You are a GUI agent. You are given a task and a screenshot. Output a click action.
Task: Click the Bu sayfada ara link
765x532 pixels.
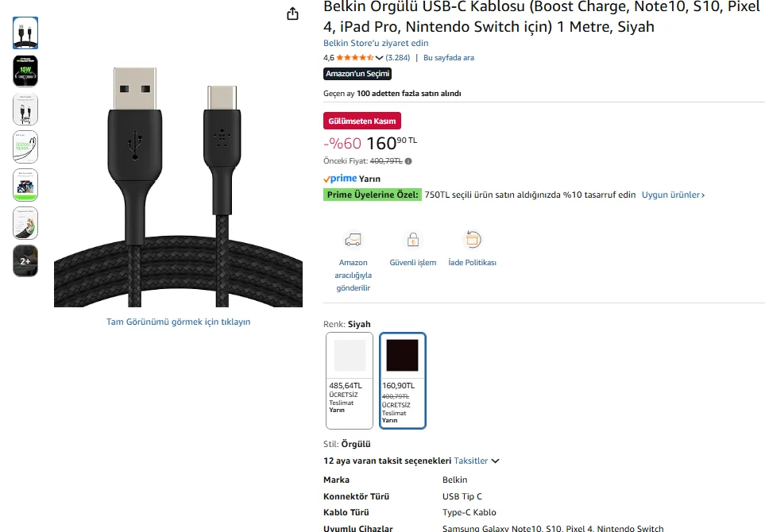(x=448, y=58)
